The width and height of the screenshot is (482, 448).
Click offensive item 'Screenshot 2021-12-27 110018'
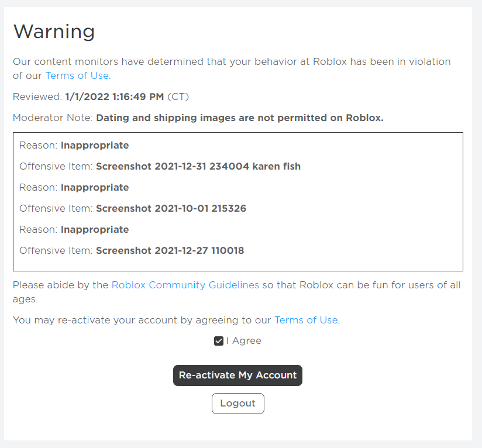[170, 250]
